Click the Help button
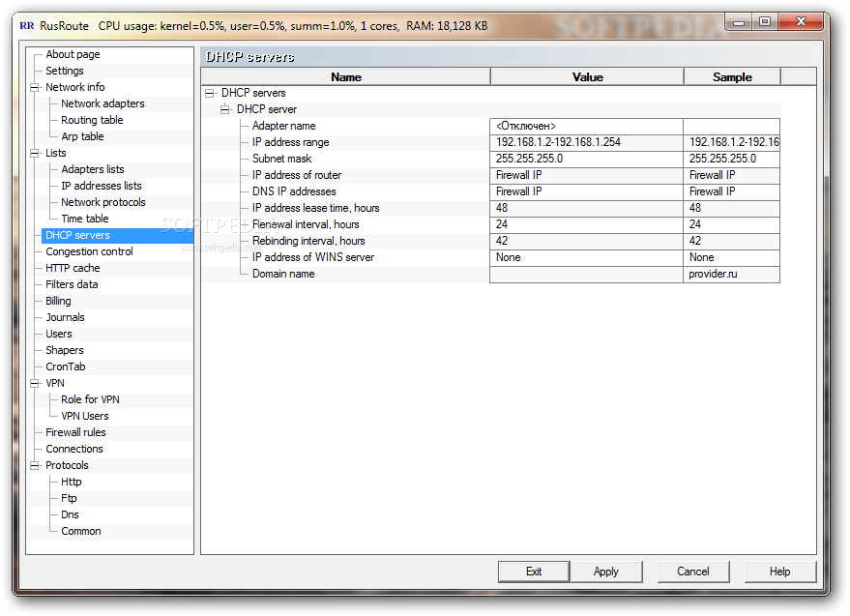850x616 pixels. [x=780, y=572]
